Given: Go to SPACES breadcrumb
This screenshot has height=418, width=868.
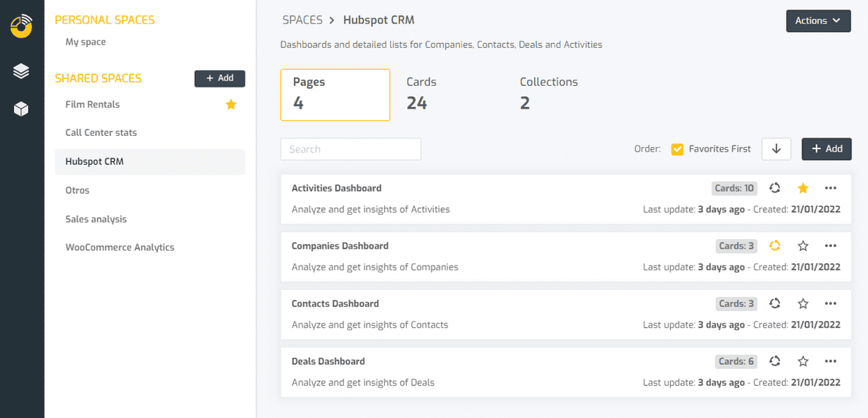Looking at the screenshot, I should tap(303, 20).
